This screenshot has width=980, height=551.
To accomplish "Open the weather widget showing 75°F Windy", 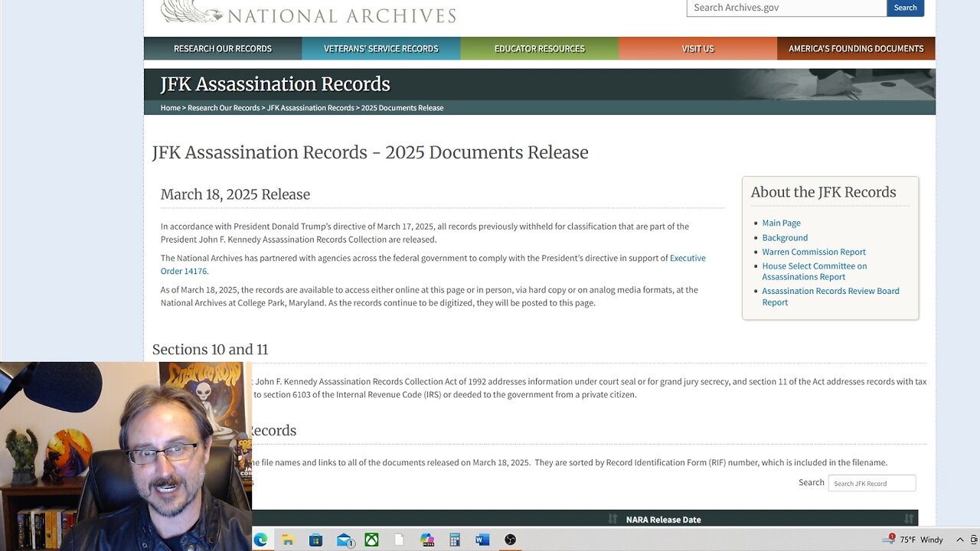I will click(913, 540).
